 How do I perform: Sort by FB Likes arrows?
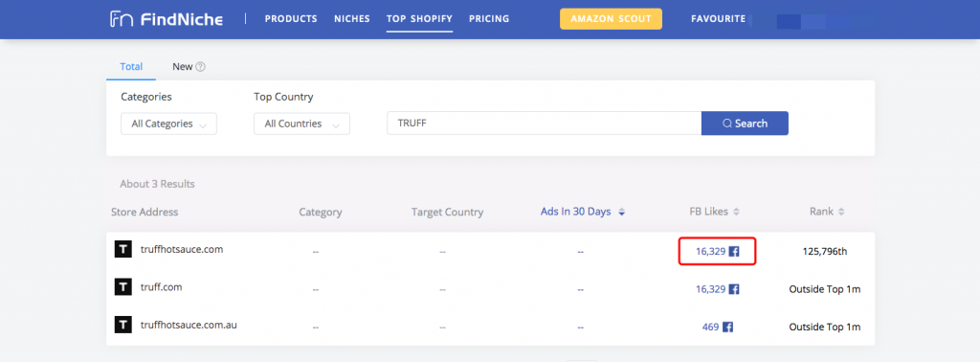point(736,212)
